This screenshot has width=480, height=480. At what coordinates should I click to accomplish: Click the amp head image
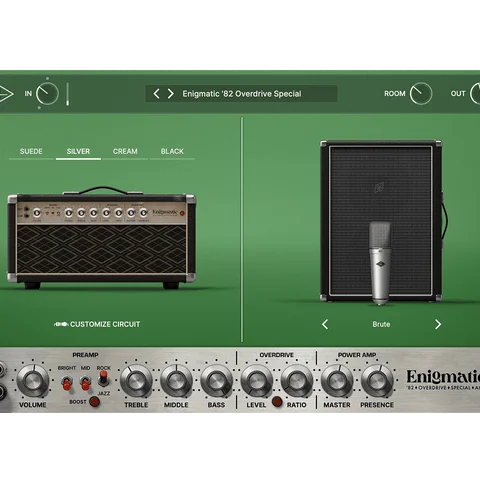pyautogui.click(x=101, y=237)
